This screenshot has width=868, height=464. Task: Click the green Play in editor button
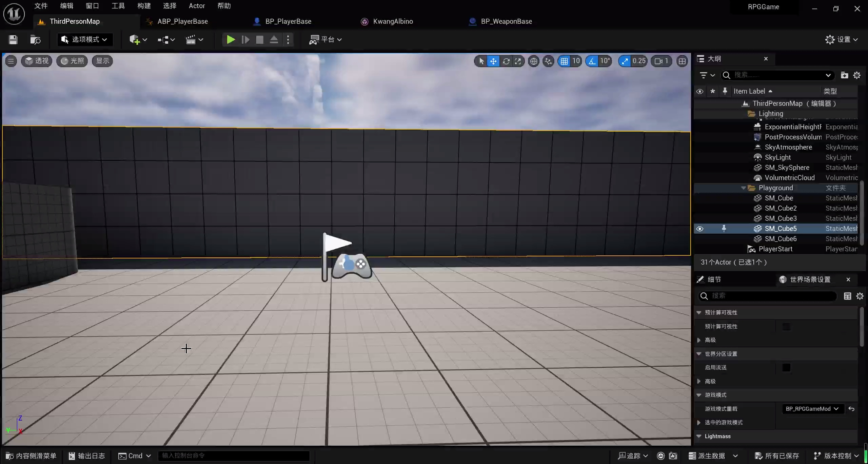231,40
